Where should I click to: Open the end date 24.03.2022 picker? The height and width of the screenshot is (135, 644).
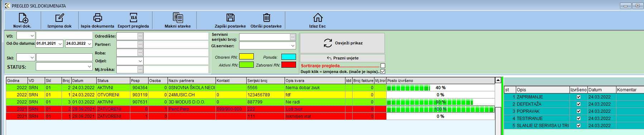(89, 44)
